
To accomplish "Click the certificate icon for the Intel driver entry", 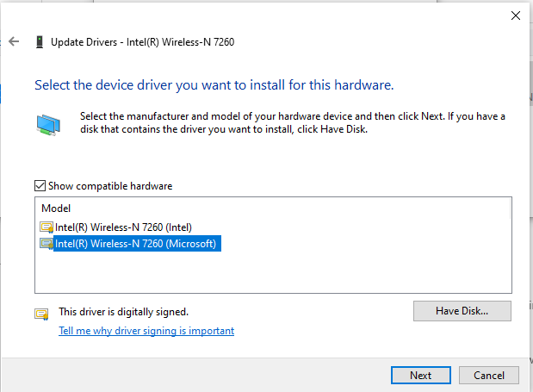I will (x=46, y=227).
